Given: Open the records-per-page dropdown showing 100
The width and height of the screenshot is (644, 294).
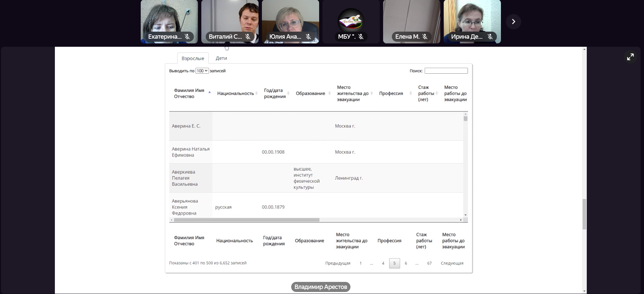Looking at the screenshot, I should click(x=202, y=71).
